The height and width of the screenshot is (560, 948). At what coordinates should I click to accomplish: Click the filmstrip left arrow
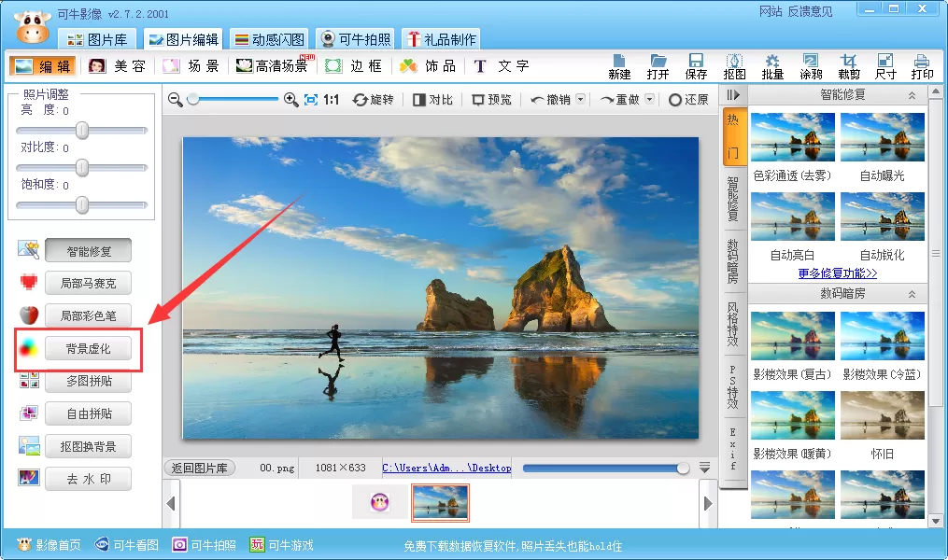(x=171, y=503)
